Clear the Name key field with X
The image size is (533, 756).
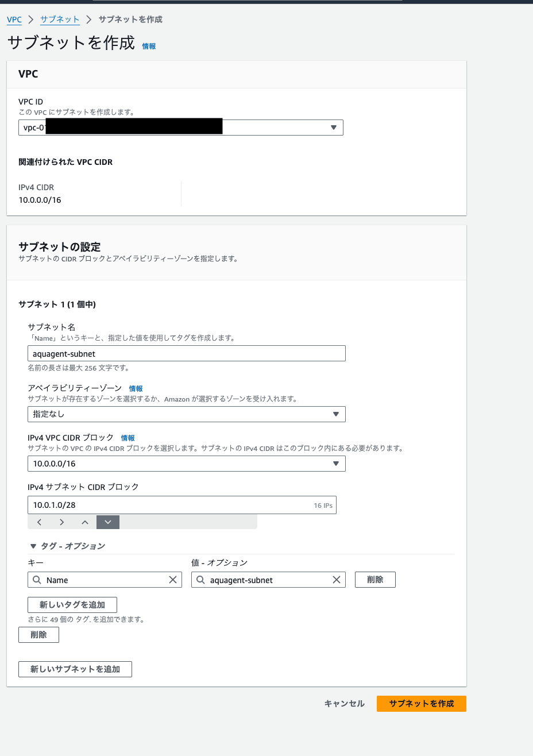coord(172,580)
